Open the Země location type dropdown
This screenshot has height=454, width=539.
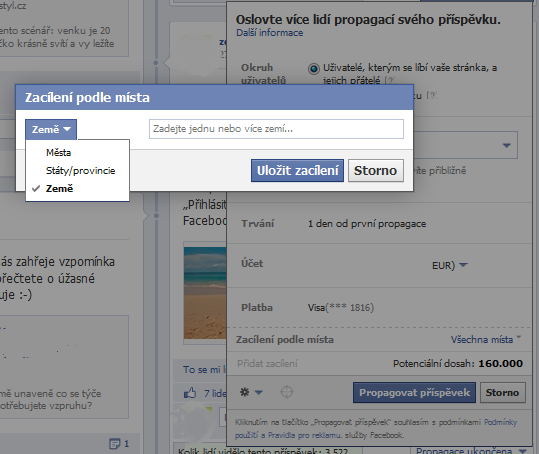tap(51, 129)
